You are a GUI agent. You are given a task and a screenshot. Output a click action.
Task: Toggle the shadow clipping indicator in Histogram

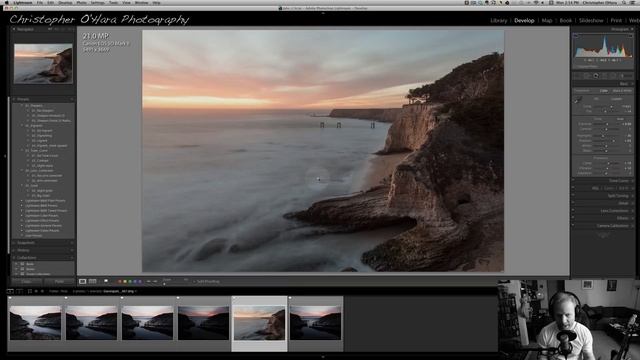click(576, 36)
